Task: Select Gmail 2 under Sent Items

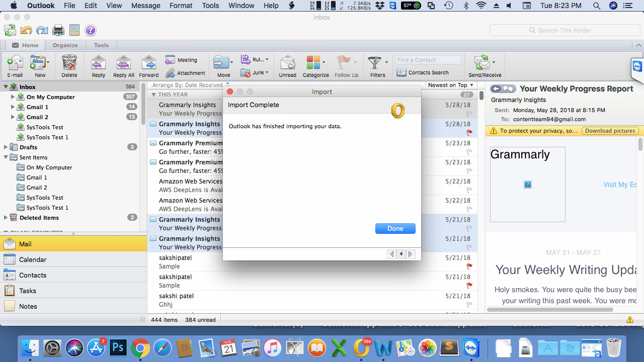Action: click(37, 188)
